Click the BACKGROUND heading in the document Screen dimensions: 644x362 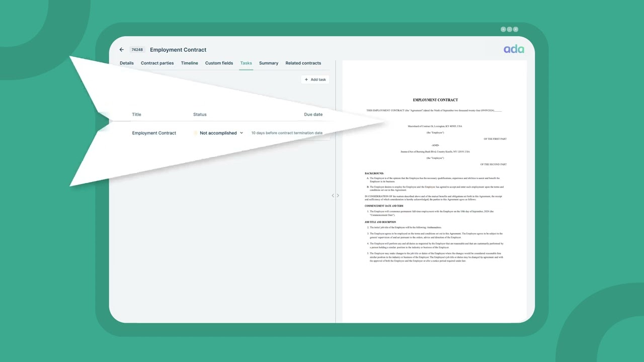tap(374, 173)
